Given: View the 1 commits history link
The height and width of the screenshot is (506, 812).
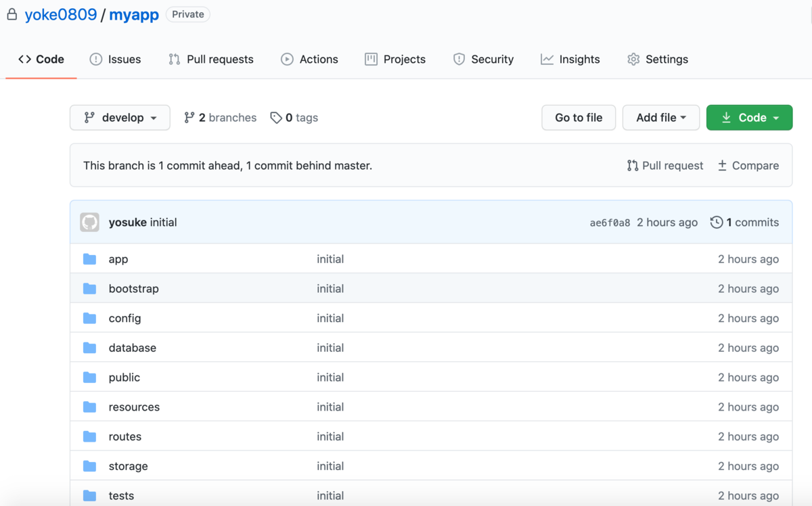Looking at the screenshot, I should pos(744,223).
